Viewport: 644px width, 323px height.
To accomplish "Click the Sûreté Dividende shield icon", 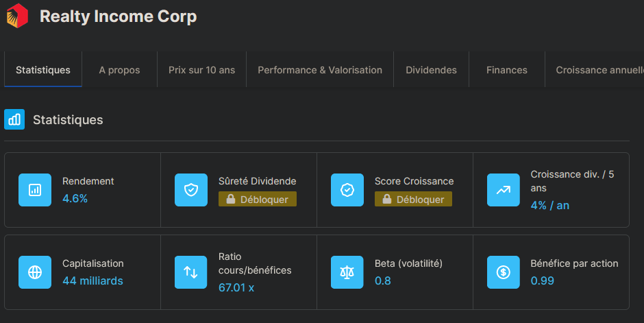I will pos(191,190).
